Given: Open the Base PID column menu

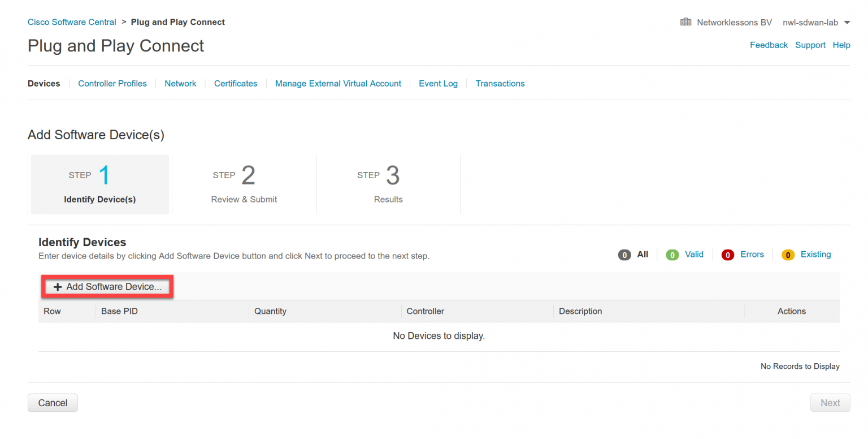Looking at the screenshot, I should [x=119, y=311].
